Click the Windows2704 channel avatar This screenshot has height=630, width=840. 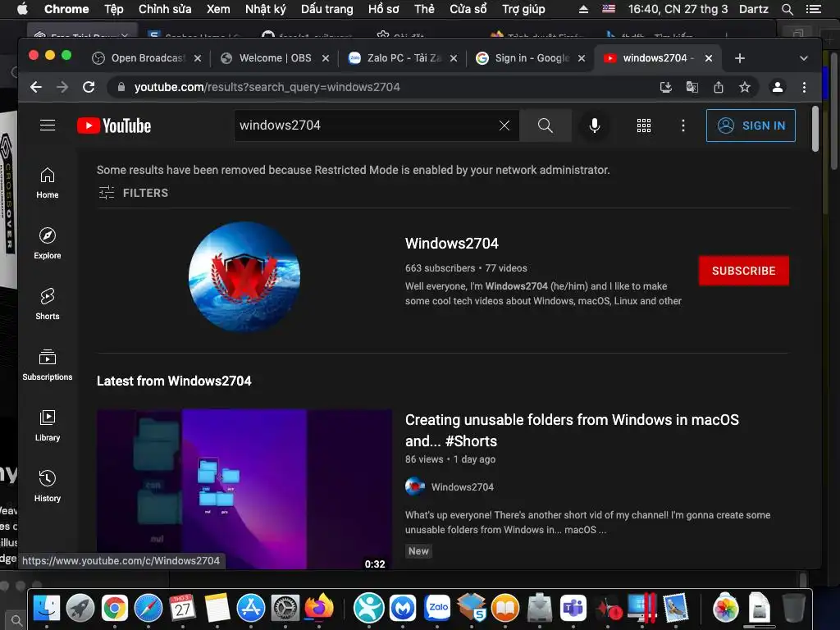[x=244, y=277]
